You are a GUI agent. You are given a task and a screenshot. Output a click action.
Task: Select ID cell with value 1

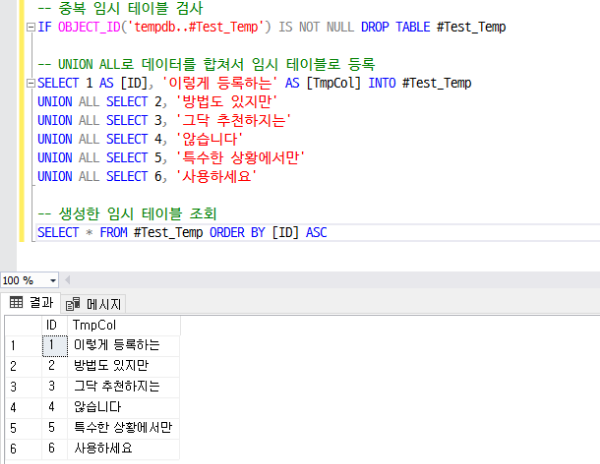(55, 345)
